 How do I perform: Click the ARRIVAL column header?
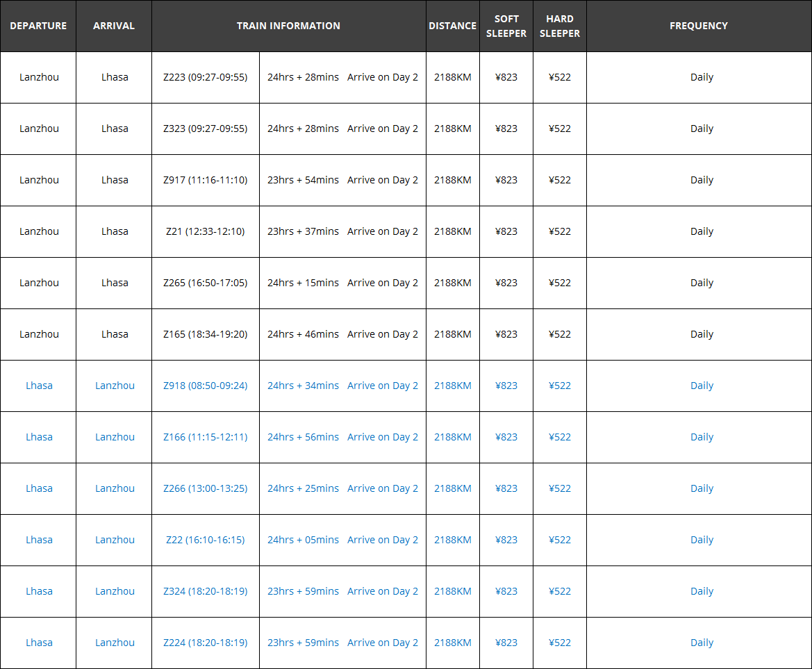click(x=114, y=26)
